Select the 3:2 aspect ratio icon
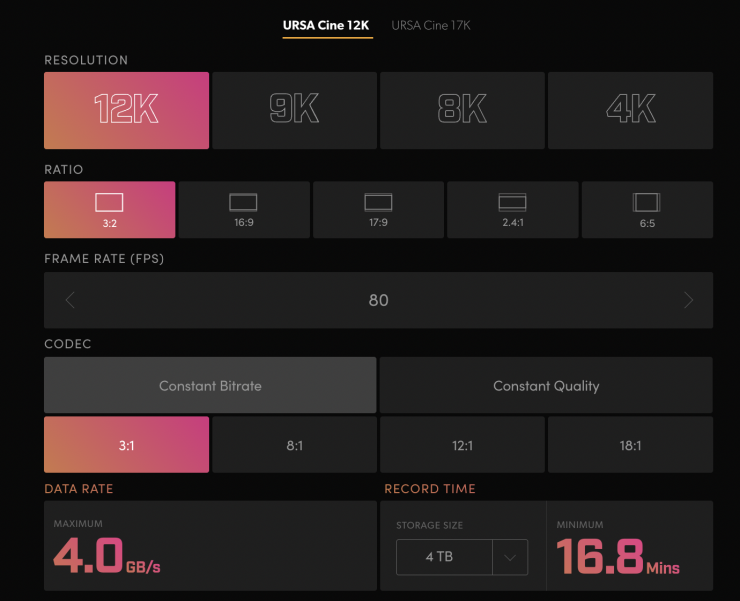This screenshot has width=740, height=601. click(x=109, y=203)
